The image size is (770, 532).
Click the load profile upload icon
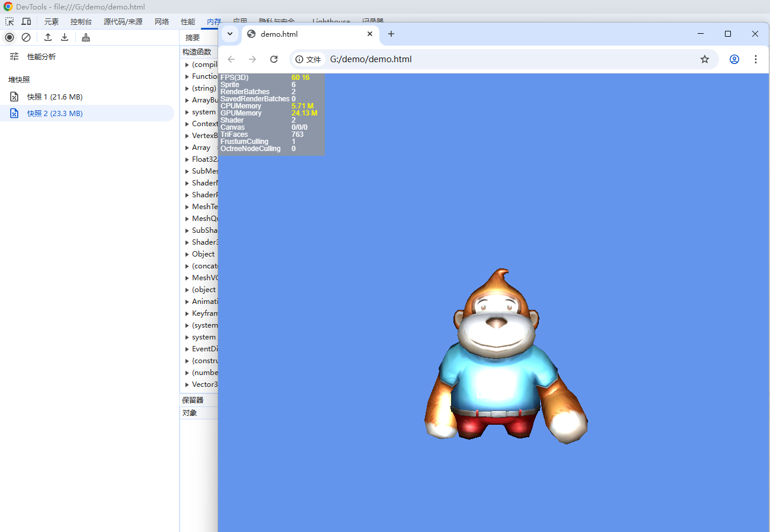(48, 37)
